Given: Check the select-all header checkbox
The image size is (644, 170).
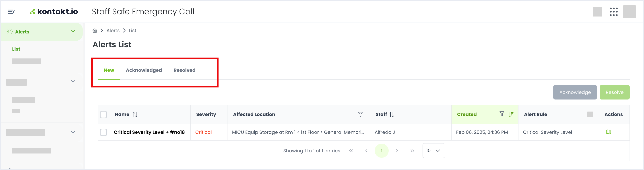Looking at the screenshot, I should [103, 114].
